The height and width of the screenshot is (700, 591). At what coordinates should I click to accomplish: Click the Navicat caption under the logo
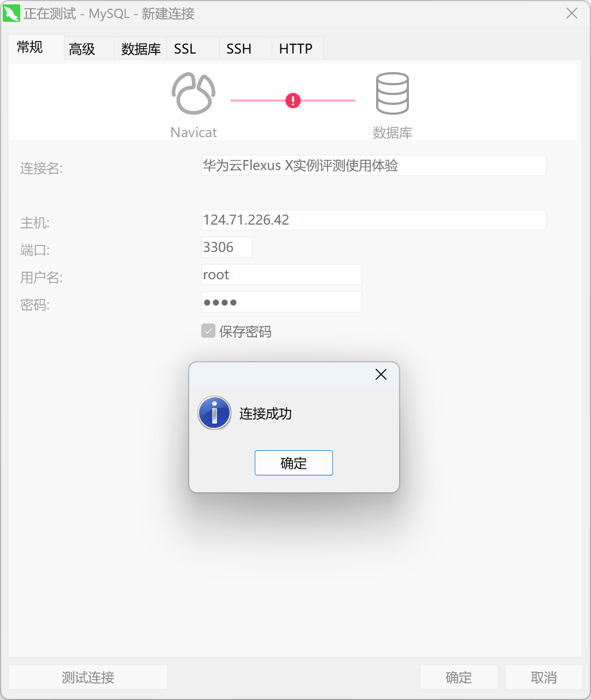(x=194, y=132)
